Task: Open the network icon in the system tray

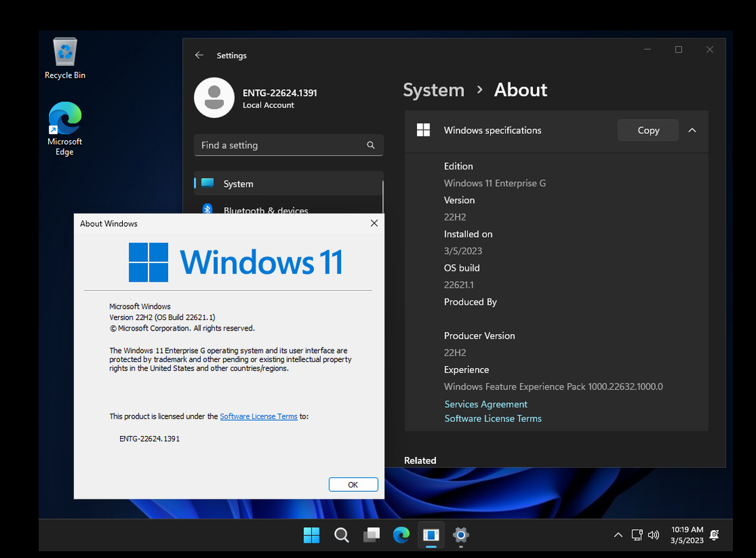Action: pos(637,535)
